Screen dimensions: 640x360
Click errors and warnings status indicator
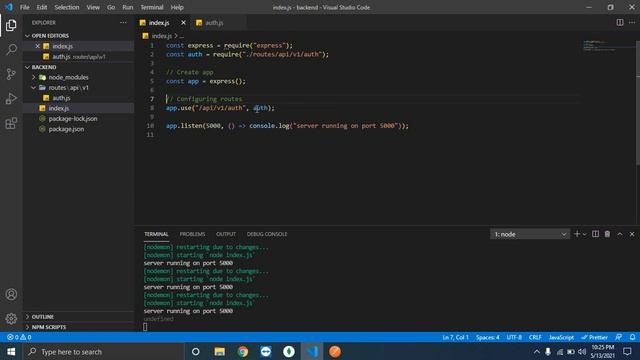[x=19, y=337]
